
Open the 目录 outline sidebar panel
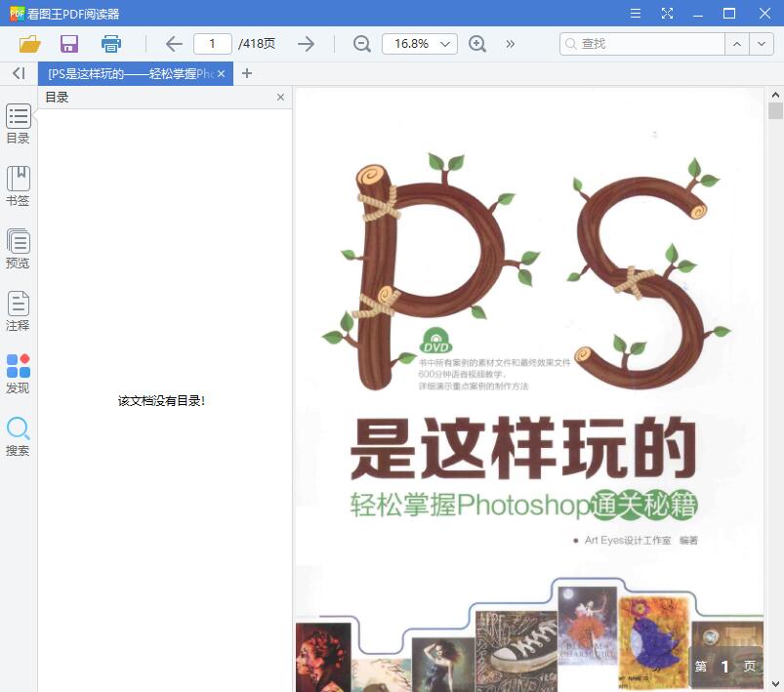18,124
